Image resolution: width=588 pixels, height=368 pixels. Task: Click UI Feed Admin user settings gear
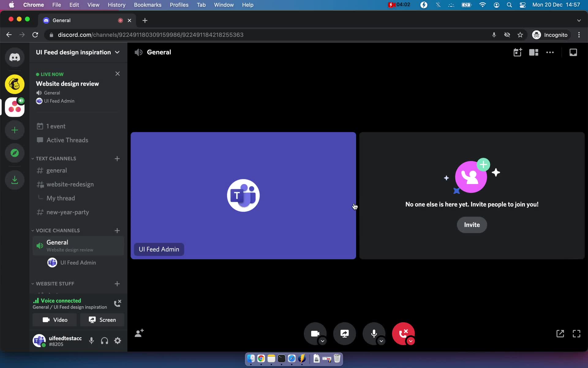118,341
